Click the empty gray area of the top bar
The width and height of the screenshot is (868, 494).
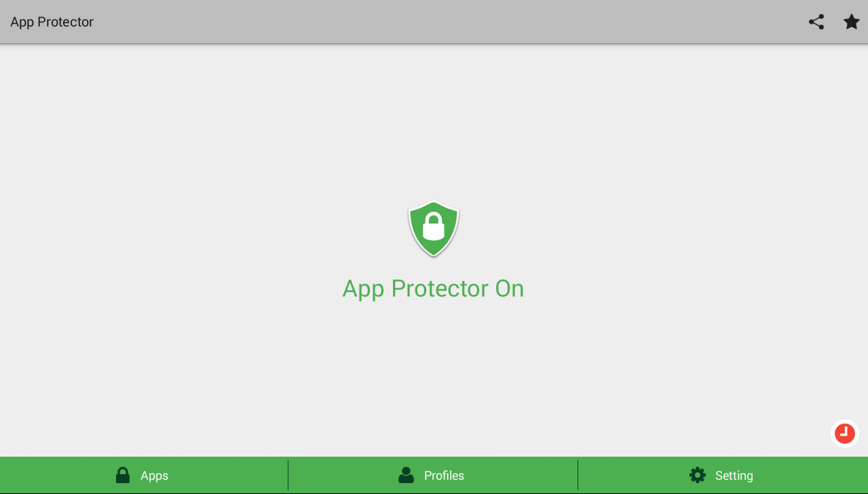(448, 22)
